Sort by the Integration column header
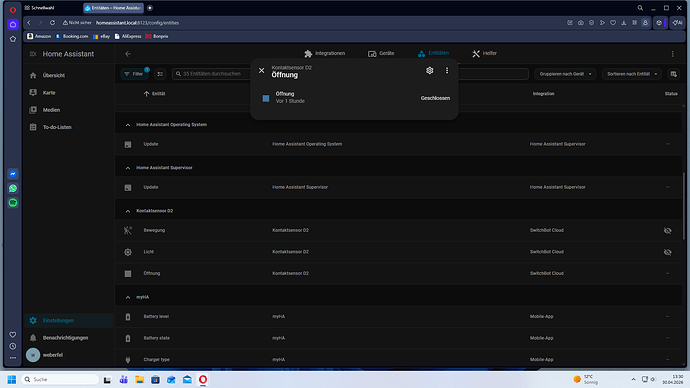This screenshot has width=690, height=388. [543, 94]
